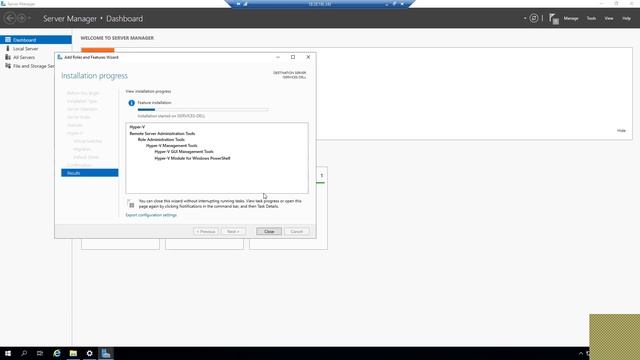Image resolution: width=640 pixels, height=360 pixels.
Task: Click the File and Storage Services icon
Action: coord(8,66)
